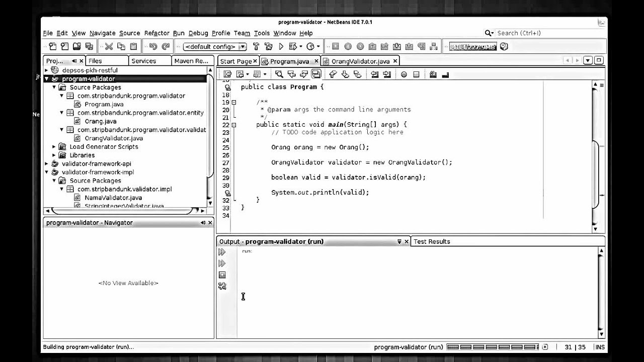This screenshot has height=362, width=644.
Task: Click the 31 | 35 cursor position indicator
Action: coord(576,347)
